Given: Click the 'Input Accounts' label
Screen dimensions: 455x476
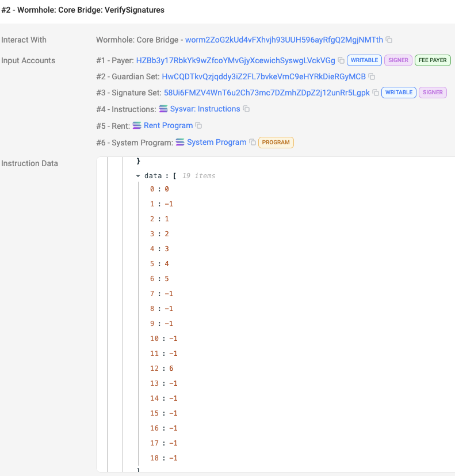Looking at the screenshot, I should point(28,60).
